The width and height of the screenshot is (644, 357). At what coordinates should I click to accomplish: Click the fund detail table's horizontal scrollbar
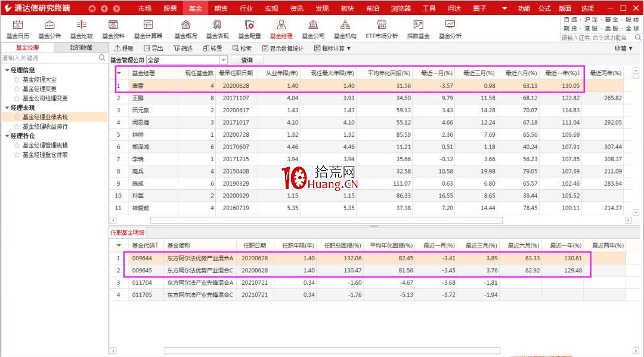pyautogui.click(x=332, y=351)
